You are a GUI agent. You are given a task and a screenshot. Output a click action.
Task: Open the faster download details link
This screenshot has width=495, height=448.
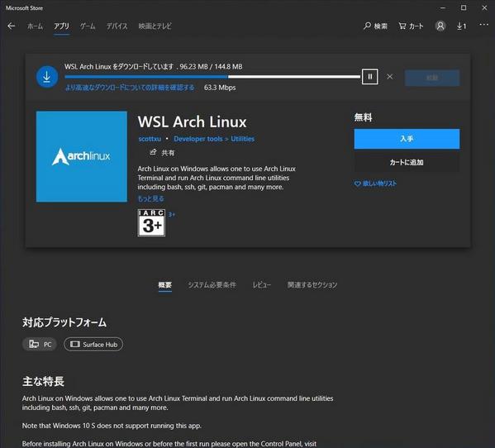(x=130, y=88)
